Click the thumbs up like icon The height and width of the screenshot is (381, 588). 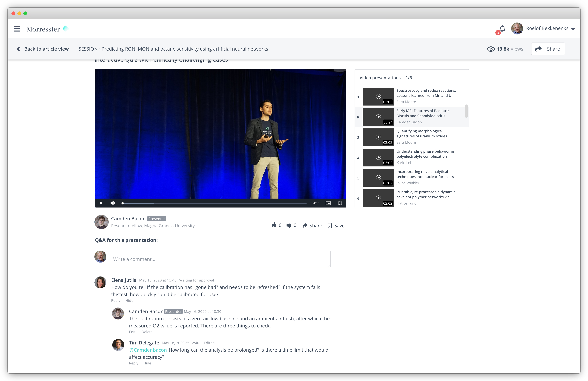pos(274,225)
